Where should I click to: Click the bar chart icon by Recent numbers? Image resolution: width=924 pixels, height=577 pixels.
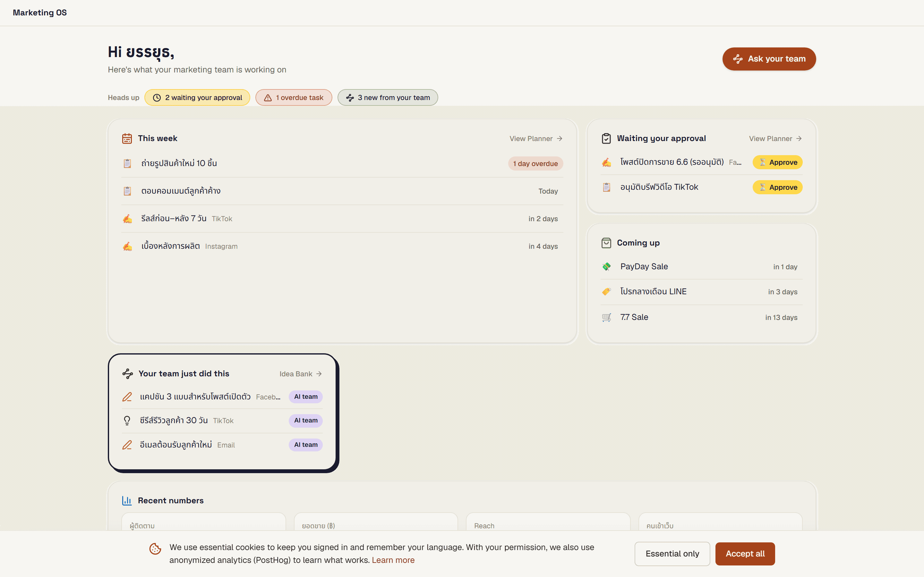click(127, 501)
